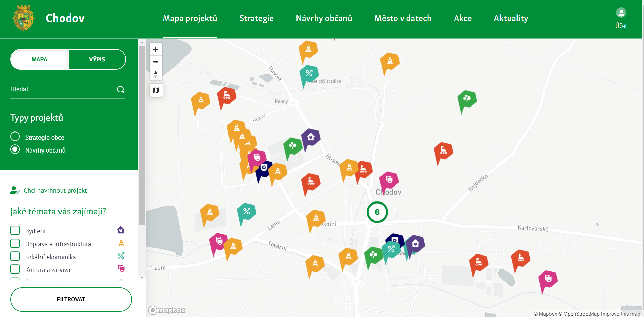Image resolution: width=644 pixels, height=317 pixels.
Task: Switch to the VÝPIS list view
Action: click(97, 59)
